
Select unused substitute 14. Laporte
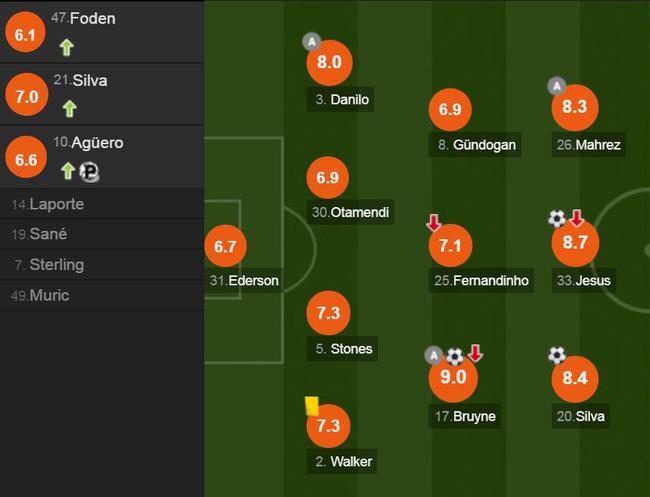pyautogui.click(x=102, y=204)
